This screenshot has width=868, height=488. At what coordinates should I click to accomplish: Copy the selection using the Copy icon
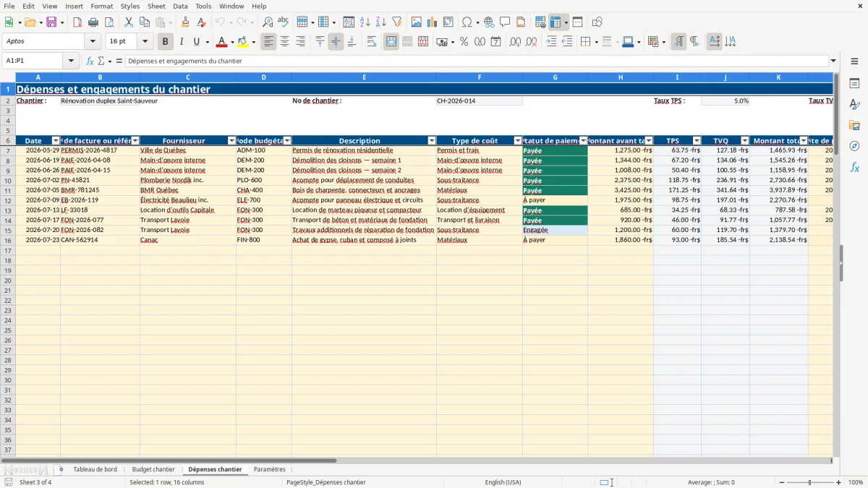[145, 22]
